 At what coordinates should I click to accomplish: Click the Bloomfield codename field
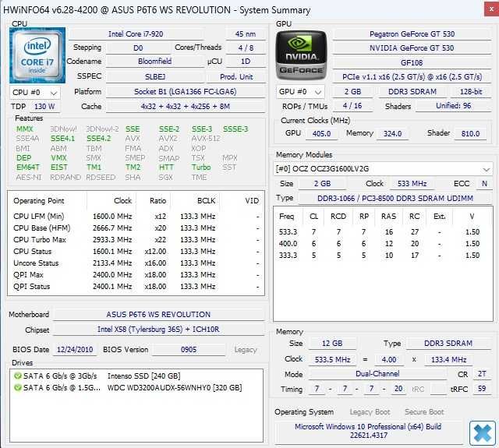click(x=154, y=62)
